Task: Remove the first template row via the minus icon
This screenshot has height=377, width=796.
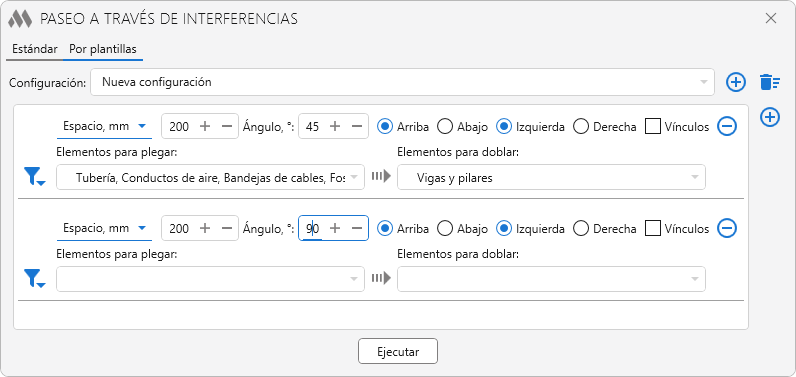Action: 727,126
